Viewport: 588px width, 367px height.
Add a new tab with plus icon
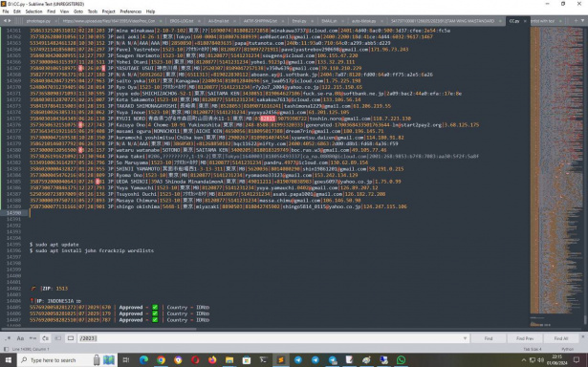click(x=576, y=21)
